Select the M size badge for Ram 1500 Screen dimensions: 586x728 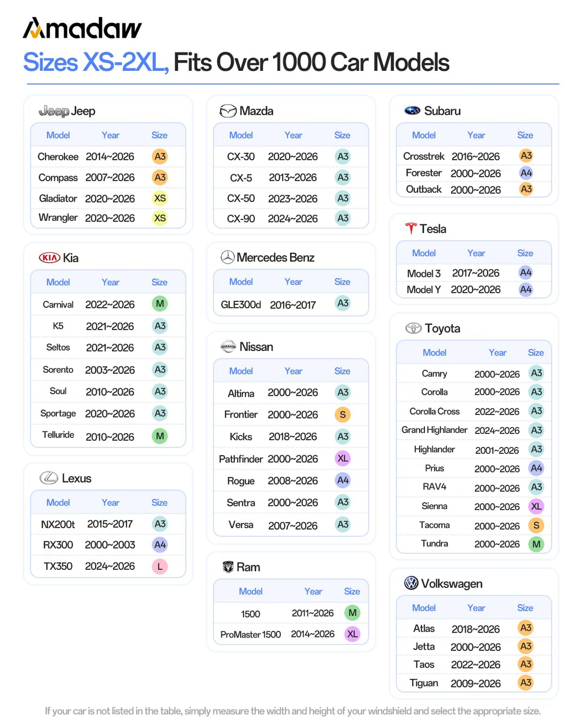click(x=353, y=613)
